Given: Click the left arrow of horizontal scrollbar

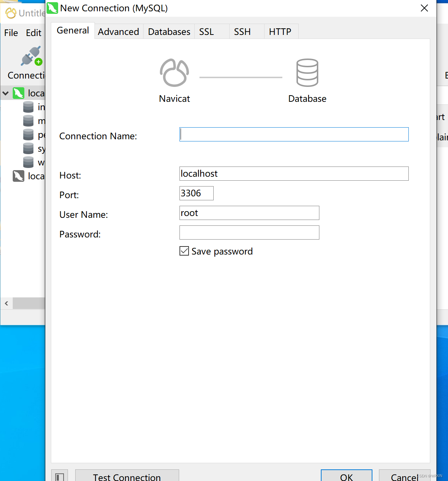Looking at the screenshot, I should (x=7, y=303).
